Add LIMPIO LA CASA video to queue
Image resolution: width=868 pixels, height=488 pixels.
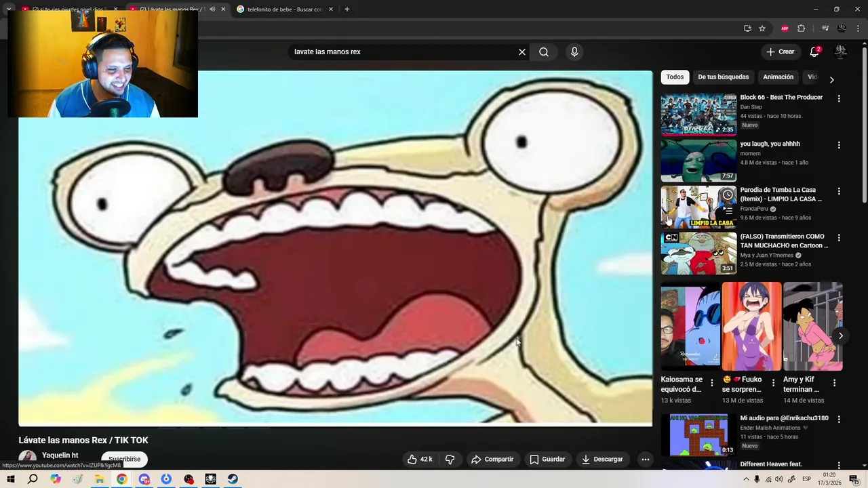pos(728,211)
